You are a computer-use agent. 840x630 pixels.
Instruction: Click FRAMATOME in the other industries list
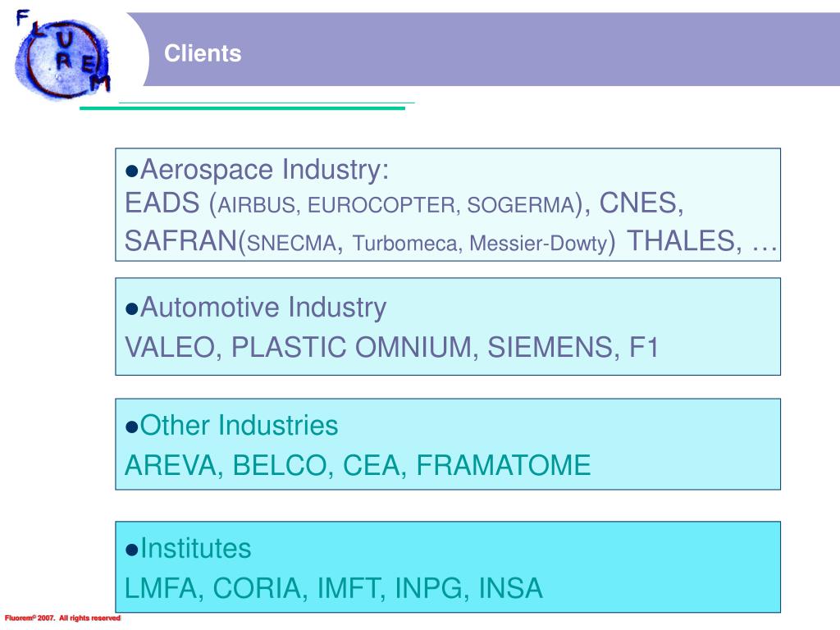click(x=504, y=465)
